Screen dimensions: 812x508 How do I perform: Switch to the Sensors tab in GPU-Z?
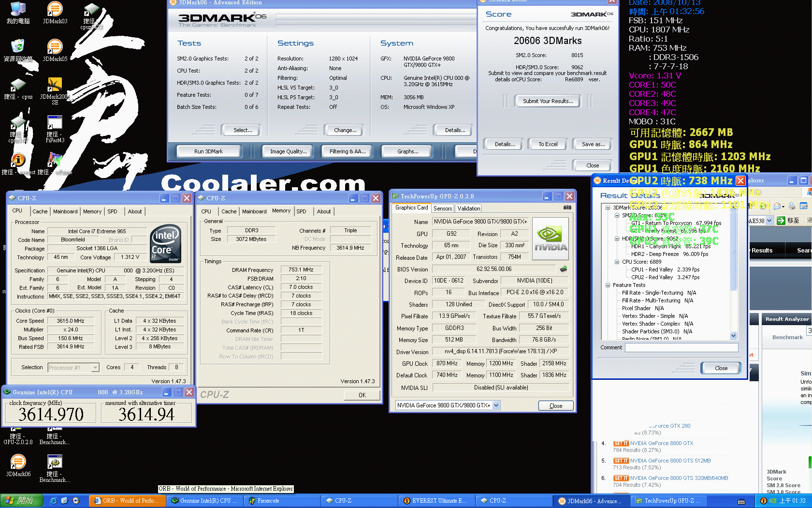[443, 209]
